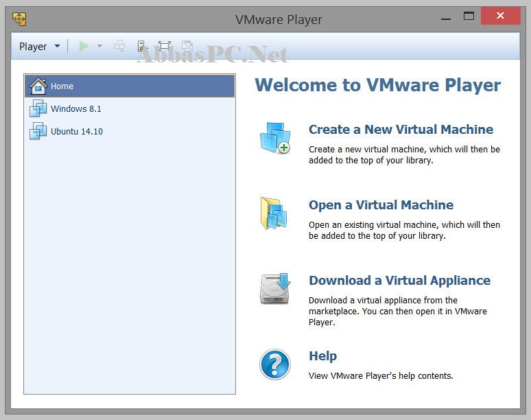This screenshot has width=531, height=420.
Task: Enter full screen mode via toolbar icon
Action: (x=165, y=46)
